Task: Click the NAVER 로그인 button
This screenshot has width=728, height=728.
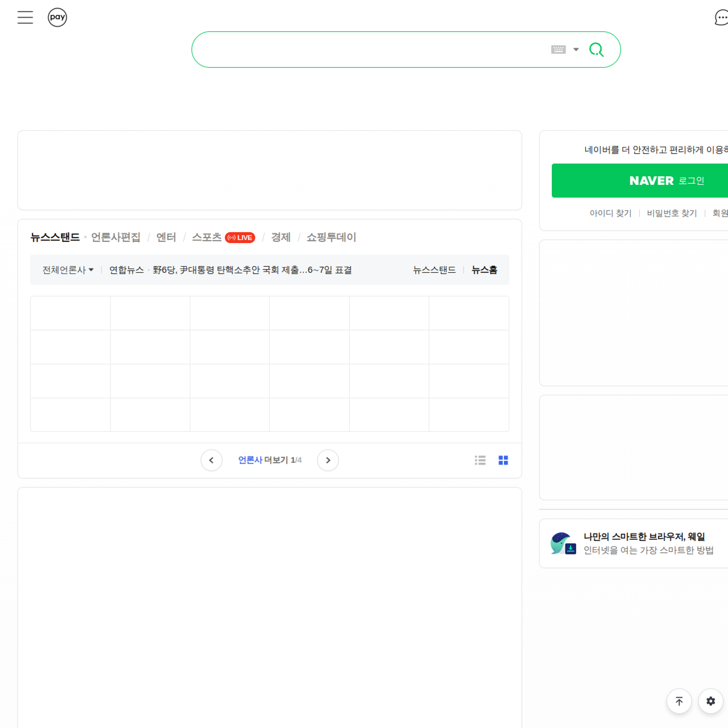Action: click(640, 180)
